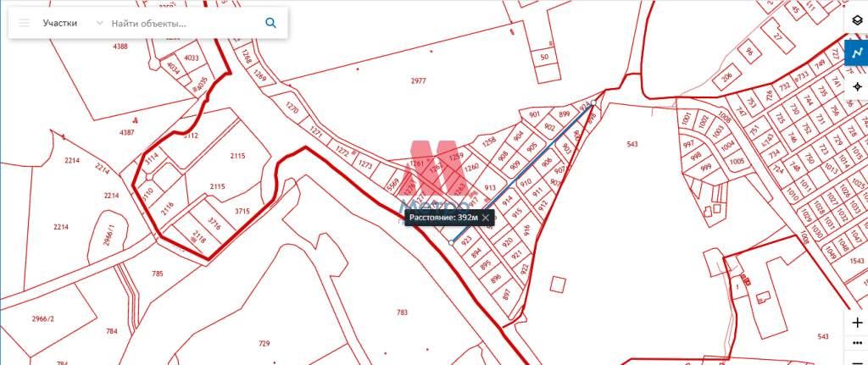Open the three-dots more options button

(x=857, y=342)
